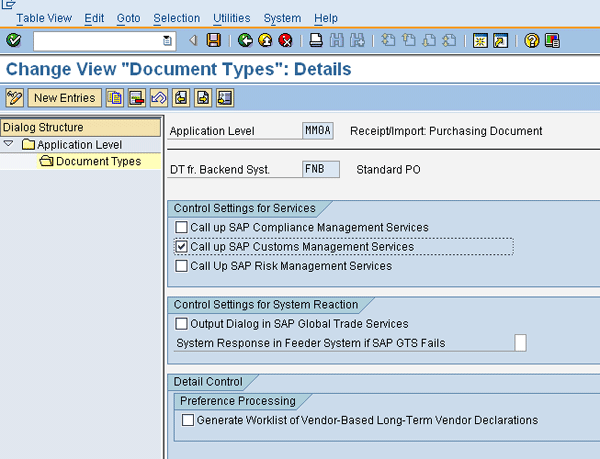Tick Output Dialog in SAP Global Trade Services
Image resolution: width=600 pixels, height=459 pixels.
coord(181,324)
